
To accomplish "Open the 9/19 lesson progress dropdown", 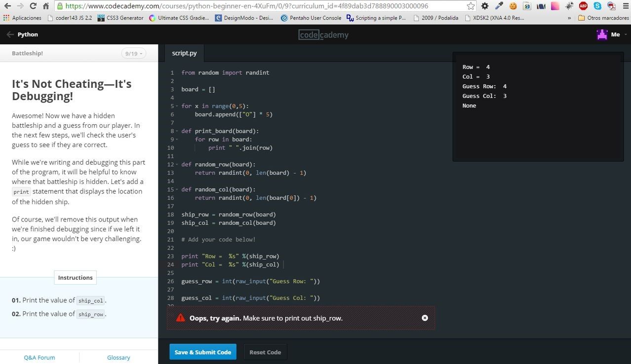I will (133, 53).
